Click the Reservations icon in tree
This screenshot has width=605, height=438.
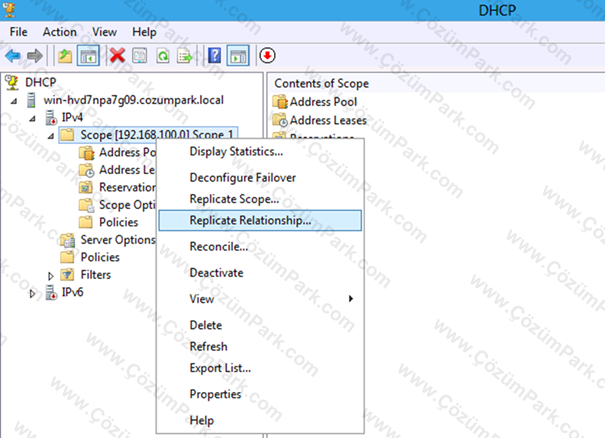pyautogui.click(x=86, y=188)
